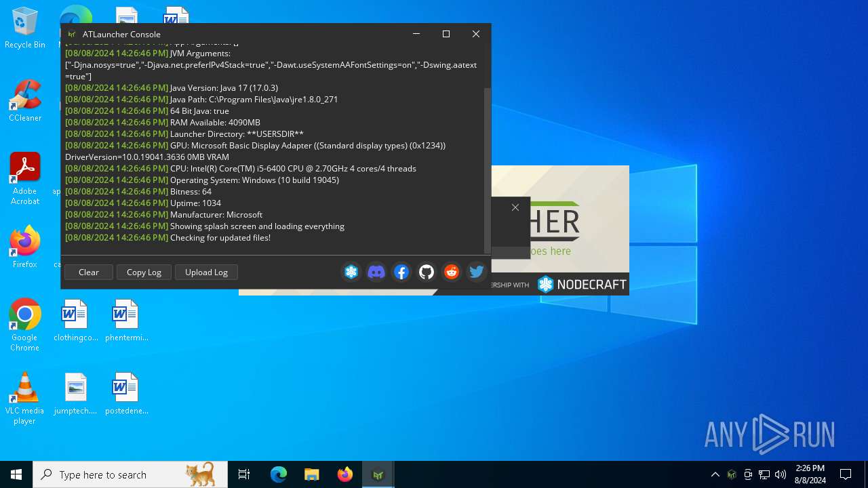The width and height of the screenshot is (868, 488).
Task: Launch Firefox from the taskbar
Action: (x=344, y=474)
